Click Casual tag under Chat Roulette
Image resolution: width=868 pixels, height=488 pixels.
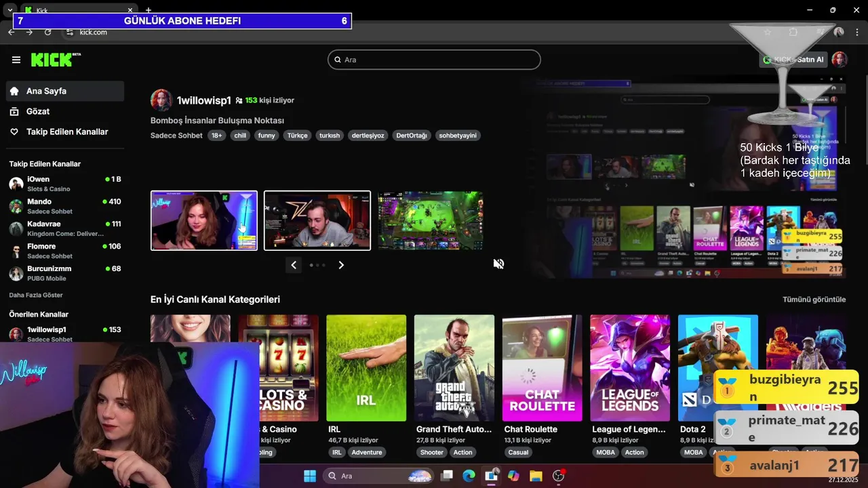click(x=518, y=452)
